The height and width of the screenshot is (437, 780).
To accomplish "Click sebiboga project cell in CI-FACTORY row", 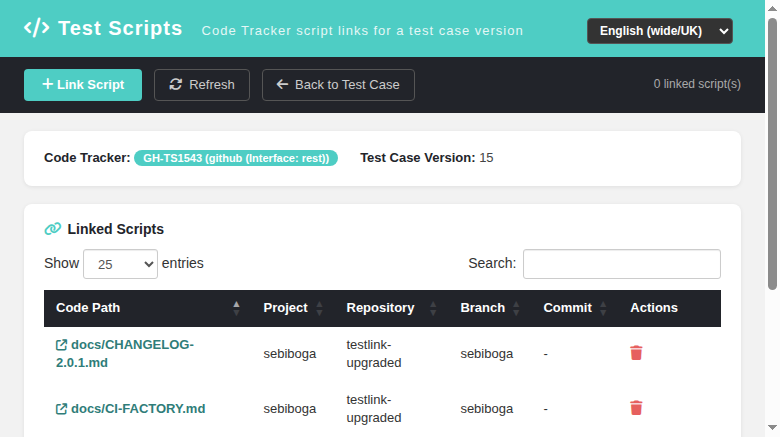I will (290, 409).
